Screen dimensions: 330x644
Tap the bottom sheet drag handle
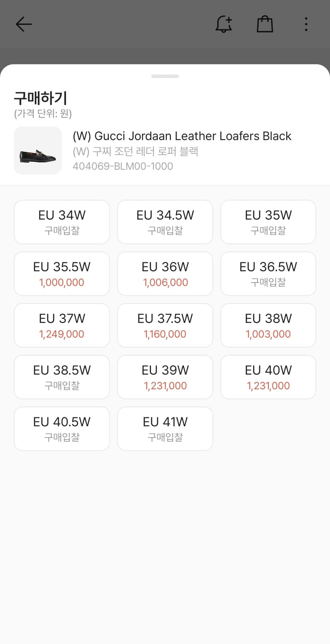tap(165, 76)
